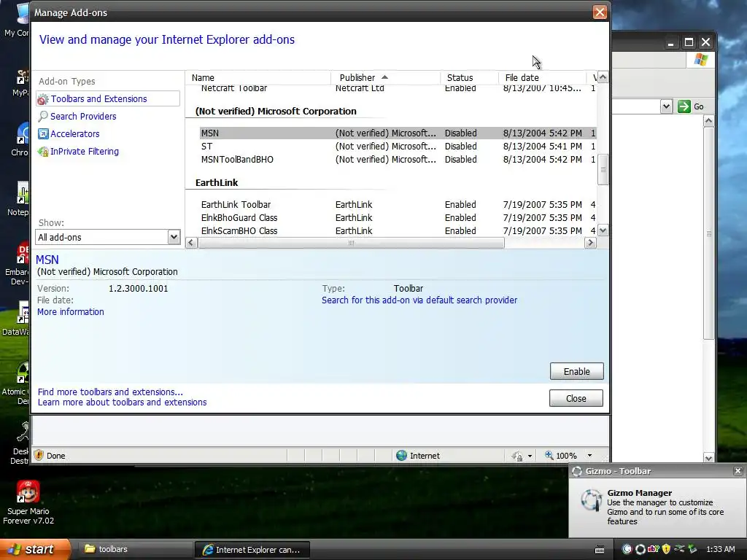This screenshot has height=560, width=747.
Task: Click the eBay tray icon
Action: [653, 549]
